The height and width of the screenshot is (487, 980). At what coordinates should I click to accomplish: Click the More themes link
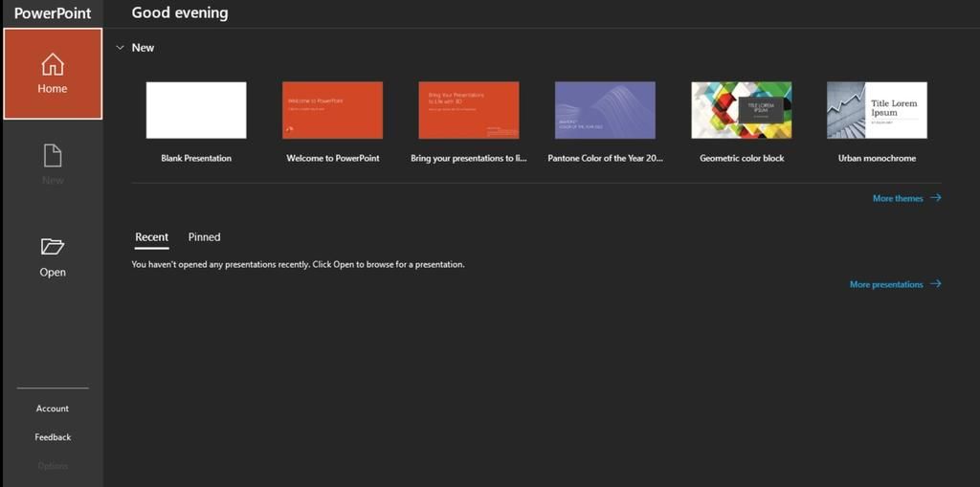[x=898, y=198]
